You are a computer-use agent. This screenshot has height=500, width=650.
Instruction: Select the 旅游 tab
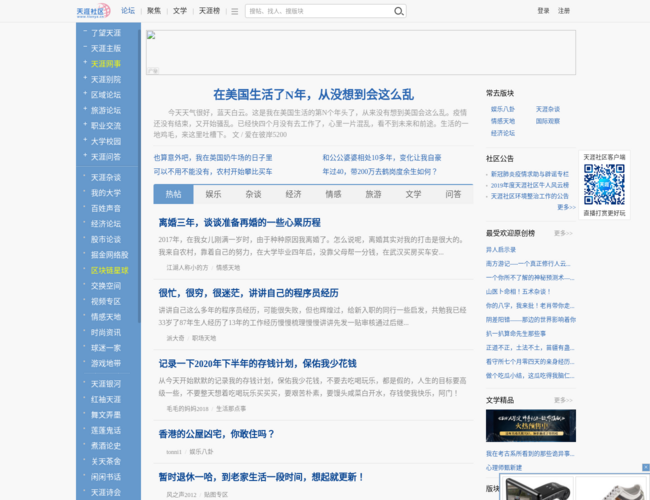coord(373,194)
